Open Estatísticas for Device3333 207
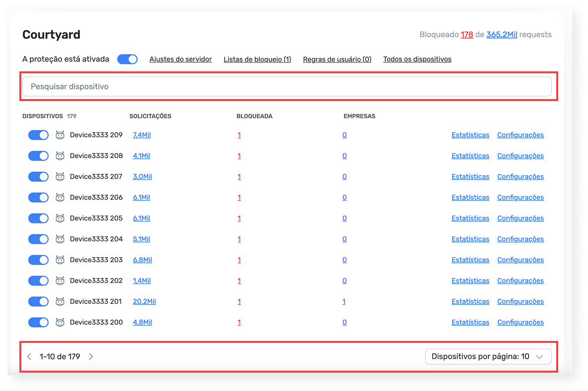The height and width of the screenshot is (391, 588). click(470, 176)
